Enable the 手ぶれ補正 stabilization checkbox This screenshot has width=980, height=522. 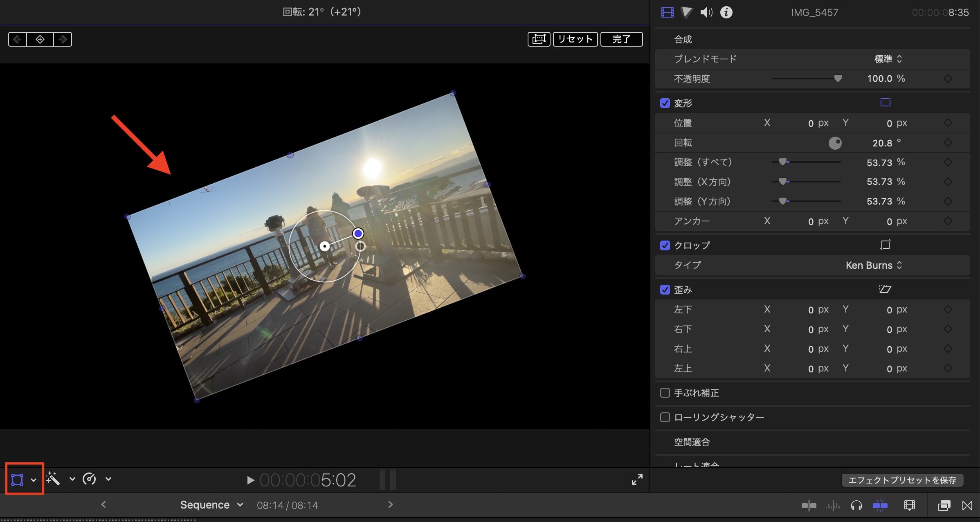coord(665,393)
